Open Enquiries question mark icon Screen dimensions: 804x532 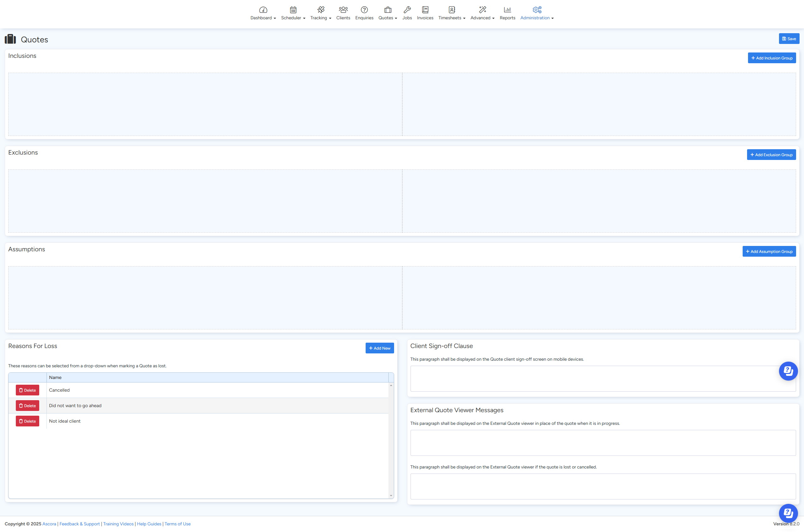(x=364, y=9)
